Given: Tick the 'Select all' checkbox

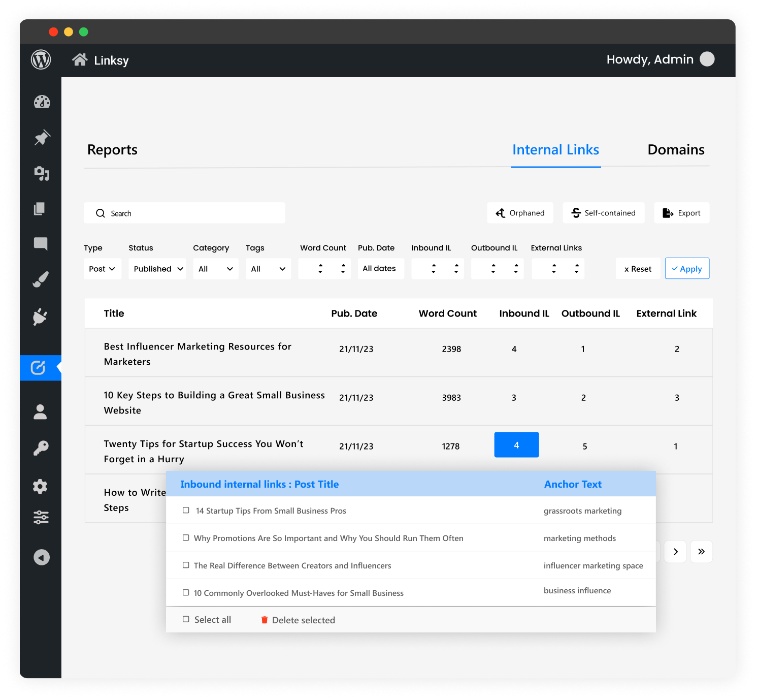Looking at the screenshot, I should click(186, 619).
